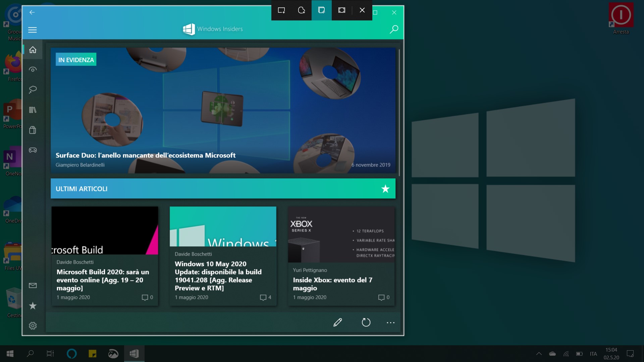This screenshot has width=644, height=362.
Task: Open Task View on taskbar
Action: [50, 354]
